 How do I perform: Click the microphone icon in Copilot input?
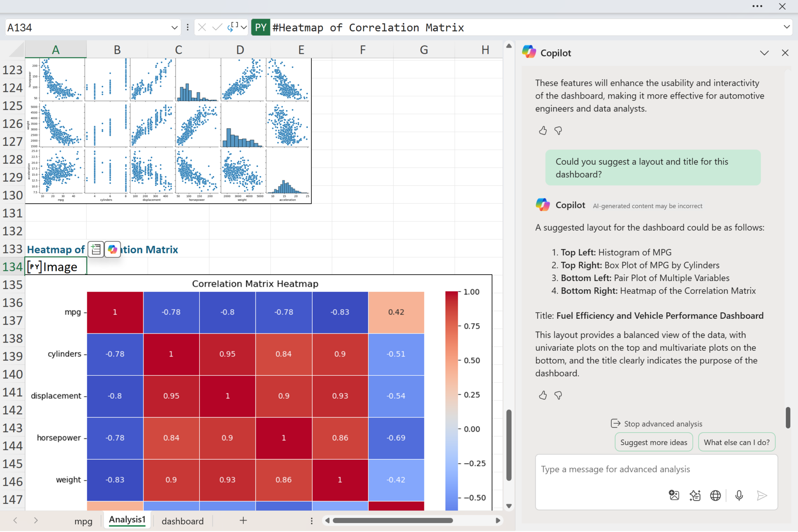click(739, 495)
